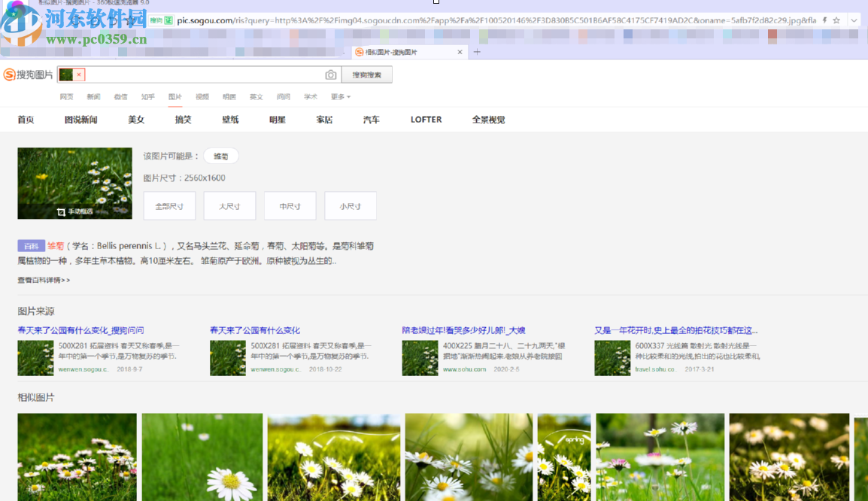Bookmark the page with the star icon
The width and height of the screenshot is (868, 501).
click(x=836, y=20)
